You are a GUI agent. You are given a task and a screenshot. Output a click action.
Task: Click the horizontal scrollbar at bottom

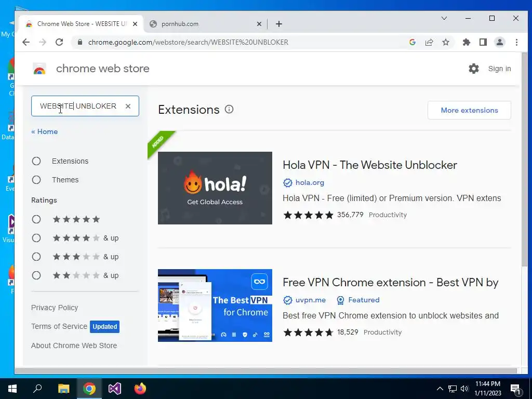(265, 371)
